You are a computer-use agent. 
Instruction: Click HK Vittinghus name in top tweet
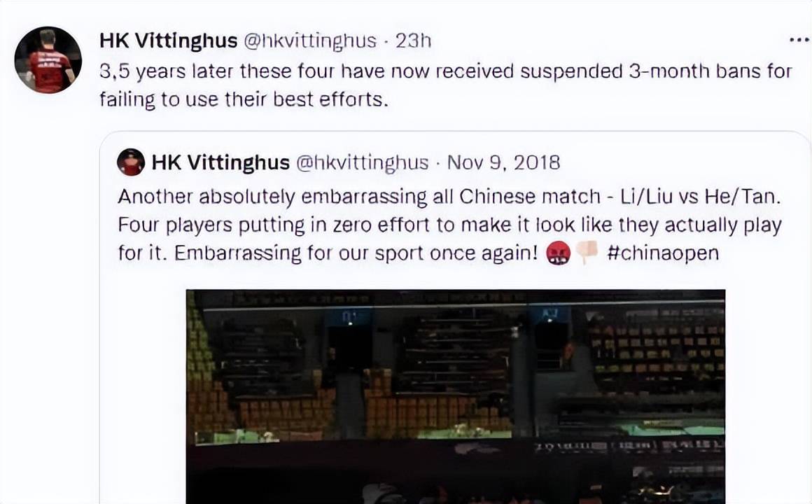[x=168, y=41]
